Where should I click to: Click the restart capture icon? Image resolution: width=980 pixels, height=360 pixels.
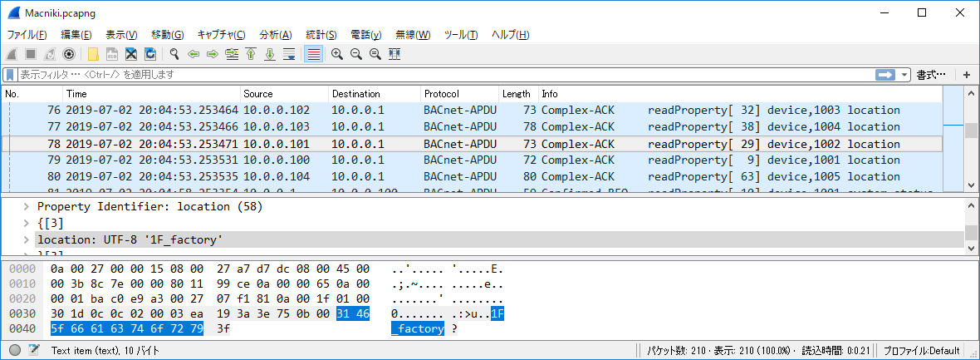pos(49,54)
